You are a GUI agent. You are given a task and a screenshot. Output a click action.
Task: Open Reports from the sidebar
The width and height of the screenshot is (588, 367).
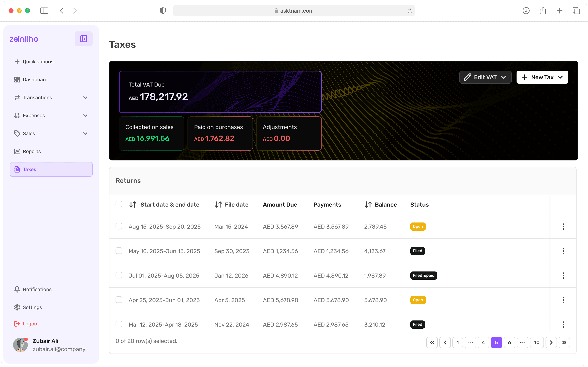pos(32,151)
